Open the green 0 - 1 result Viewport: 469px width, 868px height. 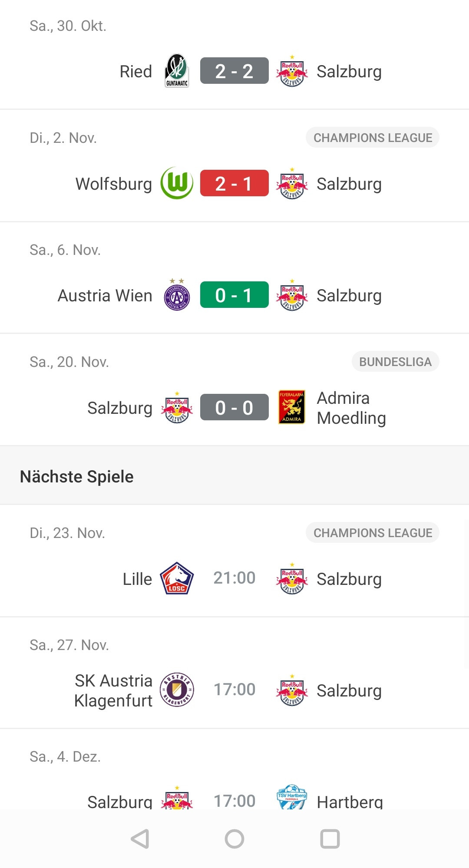click(234, 295)
